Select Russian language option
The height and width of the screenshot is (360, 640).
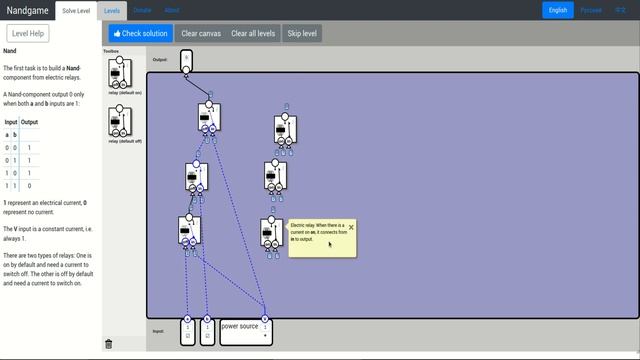[591, 10]
